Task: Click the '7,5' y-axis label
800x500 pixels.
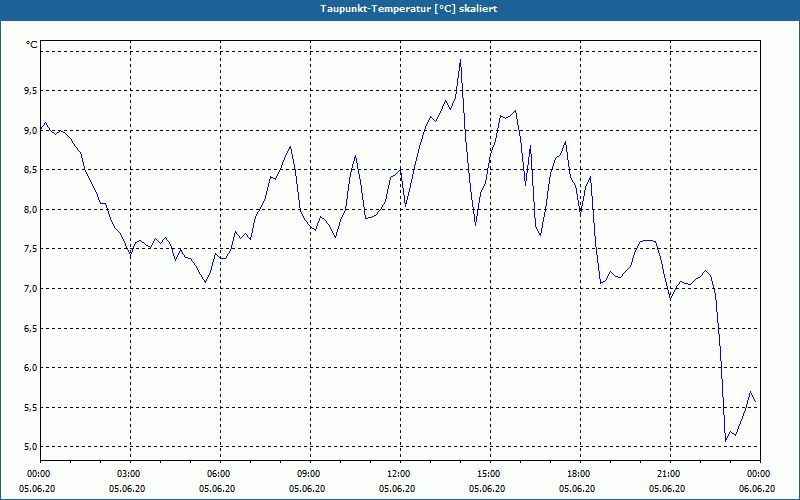Action: (31, 249)
